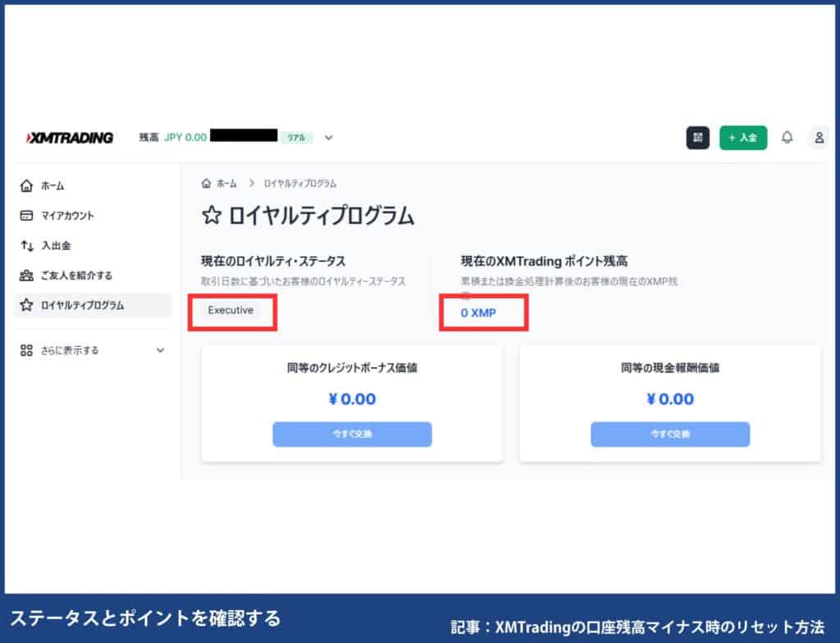Click the 現在のロイヤルティ・ステータス heading
The image size is (840, 643).
point(273,262)
